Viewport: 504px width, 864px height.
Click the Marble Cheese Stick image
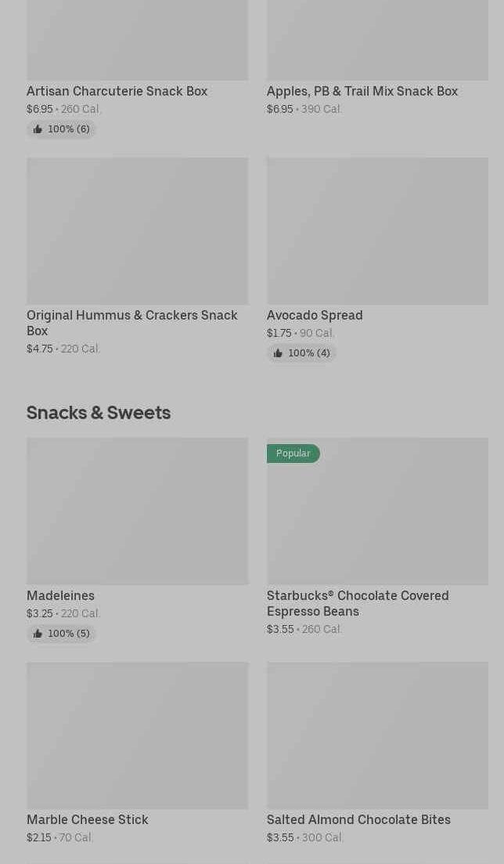[x=137, y=735]
